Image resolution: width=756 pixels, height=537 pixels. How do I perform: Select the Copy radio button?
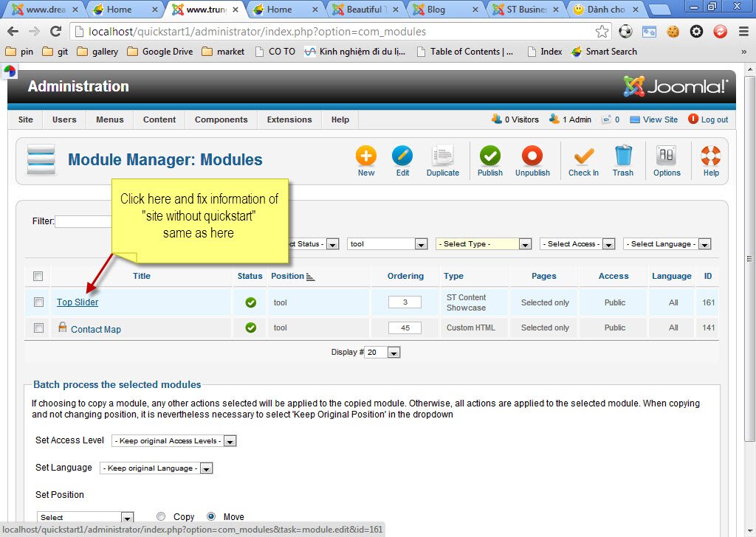point(162,517)
